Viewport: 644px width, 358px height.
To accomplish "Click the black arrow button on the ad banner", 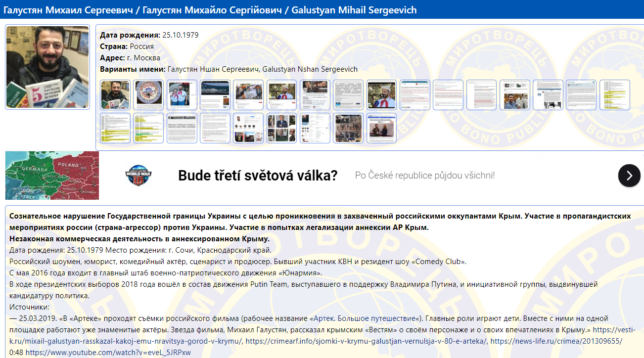I will point(629,176).
